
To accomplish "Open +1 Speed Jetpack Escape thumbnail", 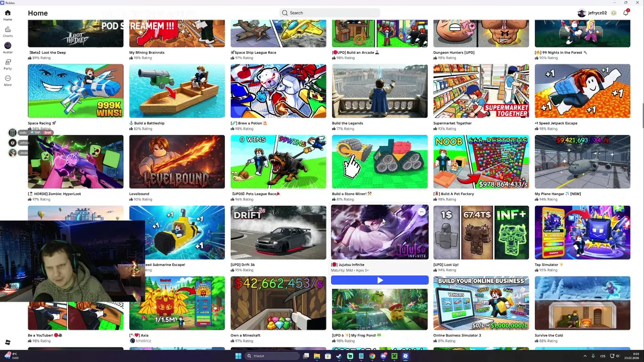I will pyautogui.click(x=583, y=91).
